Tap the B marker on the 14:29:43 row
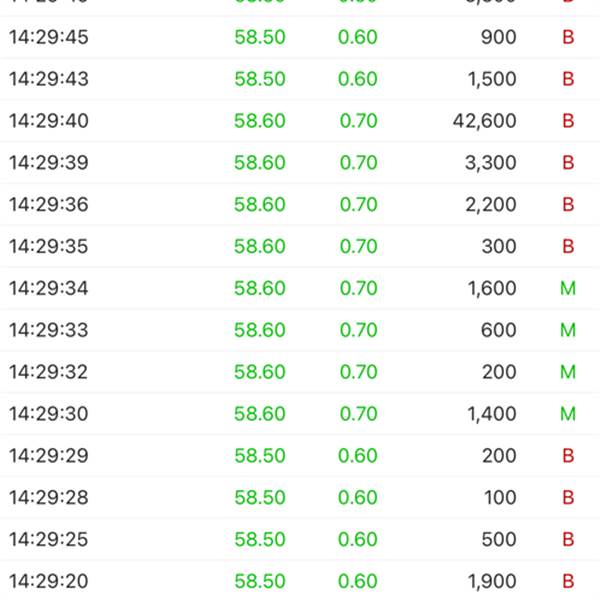The width and height of the screenshot is (600, 600). click(x=568, y=79)
